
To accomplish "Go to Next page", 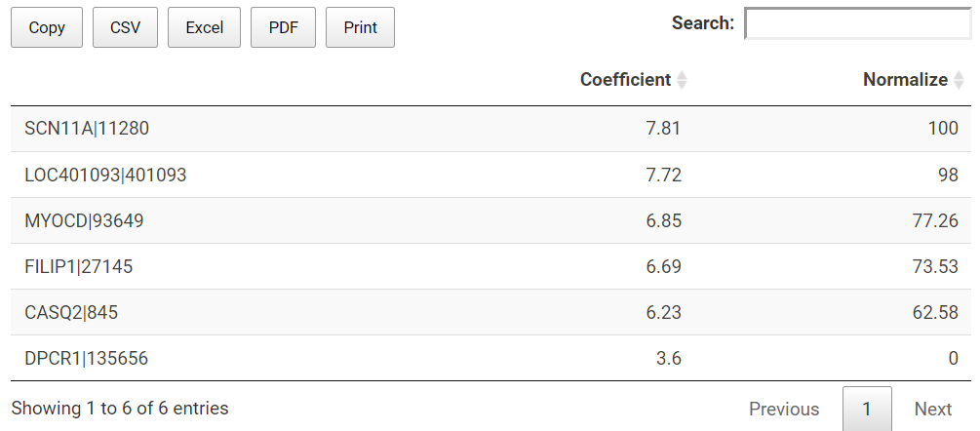I will (933, 410).
